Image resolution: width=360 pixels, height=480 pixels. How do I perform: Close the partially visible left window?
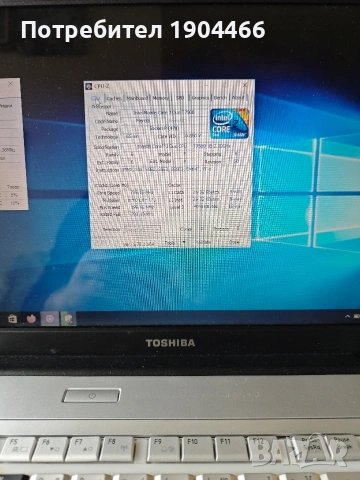[x=11, y=84]
